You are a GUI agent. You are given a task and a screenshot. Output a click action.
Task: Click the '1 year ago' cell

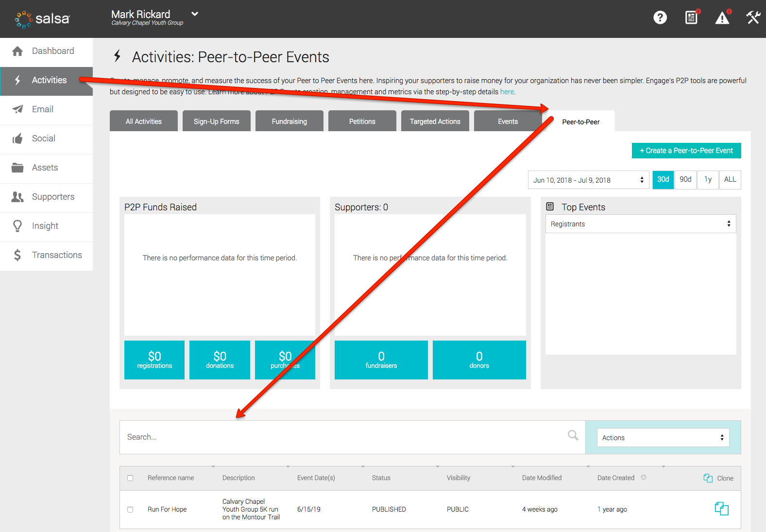point(612,510)
